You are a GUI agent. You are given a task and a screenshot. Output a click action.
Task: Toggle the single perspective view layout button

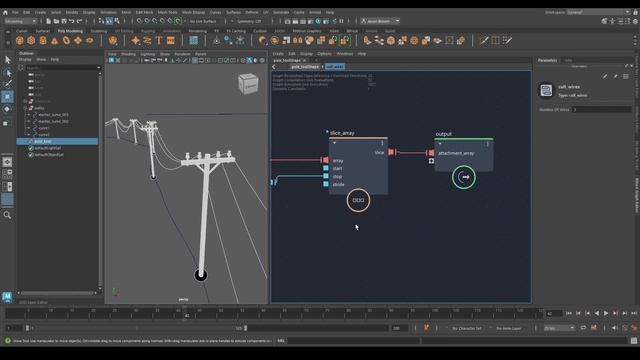tap(7, 162)
